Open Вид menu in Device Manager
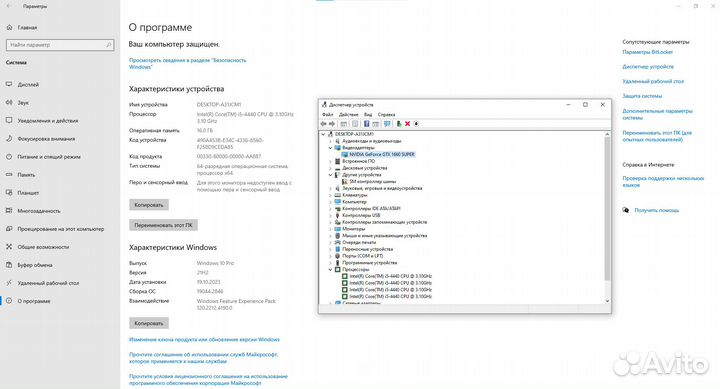 pos(368,114)
